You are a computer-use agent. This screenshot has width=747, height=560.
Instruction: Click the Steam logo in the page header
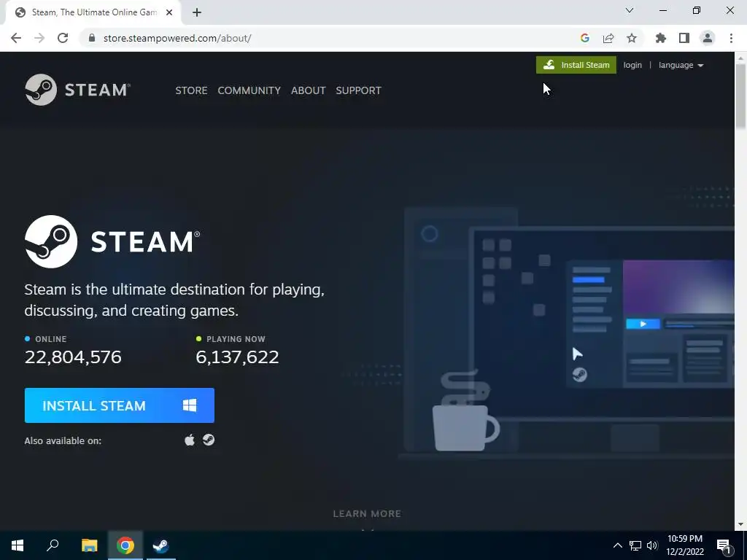pyautogui.click(x=77, y=90)
